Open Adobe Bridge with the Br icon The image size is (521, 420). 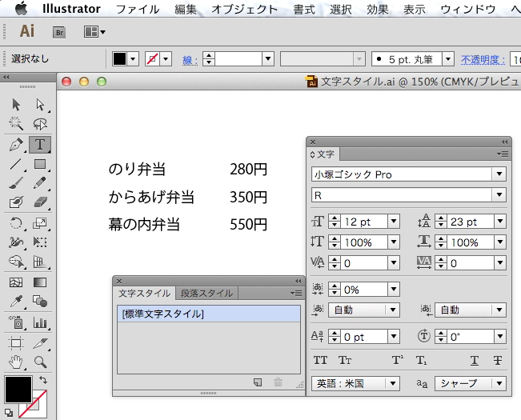click(59, 32)
